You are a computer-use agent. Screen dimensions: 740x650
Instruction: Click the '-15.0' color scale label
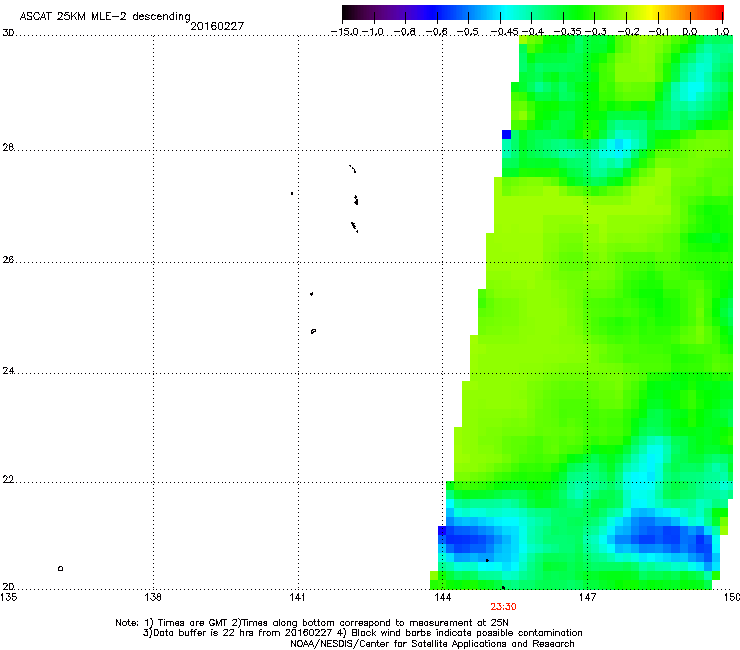point(345,32)
